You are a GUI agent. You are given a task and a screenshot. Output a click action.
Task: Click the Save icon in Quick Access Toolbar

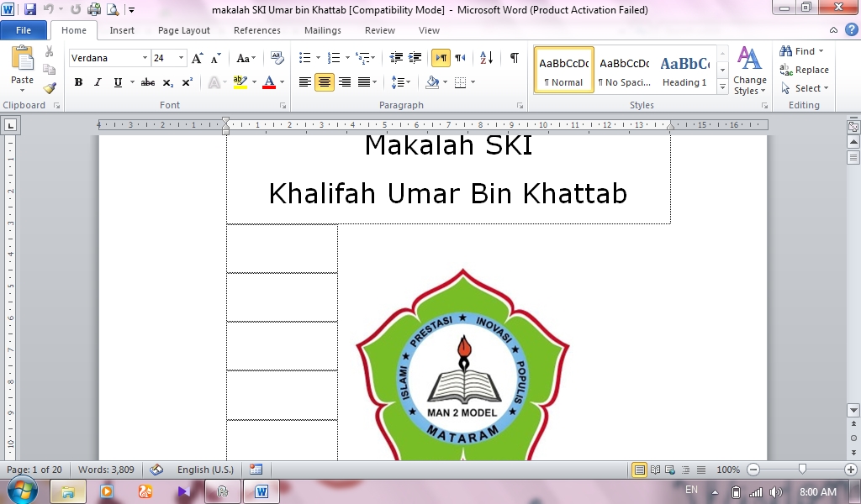pos(30,9)
